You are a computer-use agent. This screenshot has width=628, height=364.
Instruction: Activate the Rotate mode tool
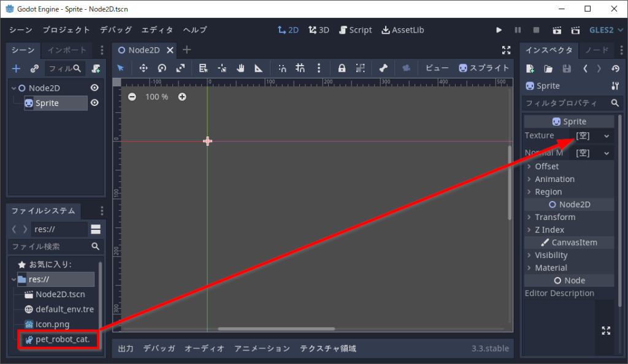pyautogui.click(x=162, y=68)
